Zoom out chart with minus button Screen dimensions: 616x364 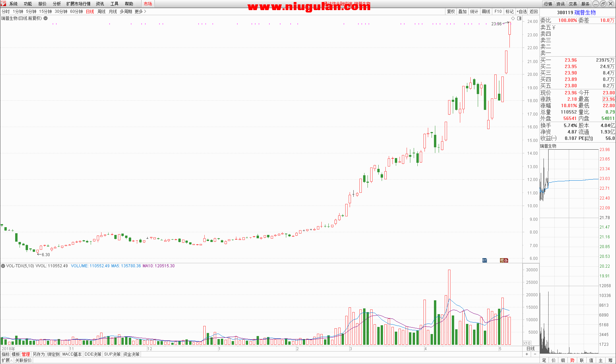(x=535, y=354)
